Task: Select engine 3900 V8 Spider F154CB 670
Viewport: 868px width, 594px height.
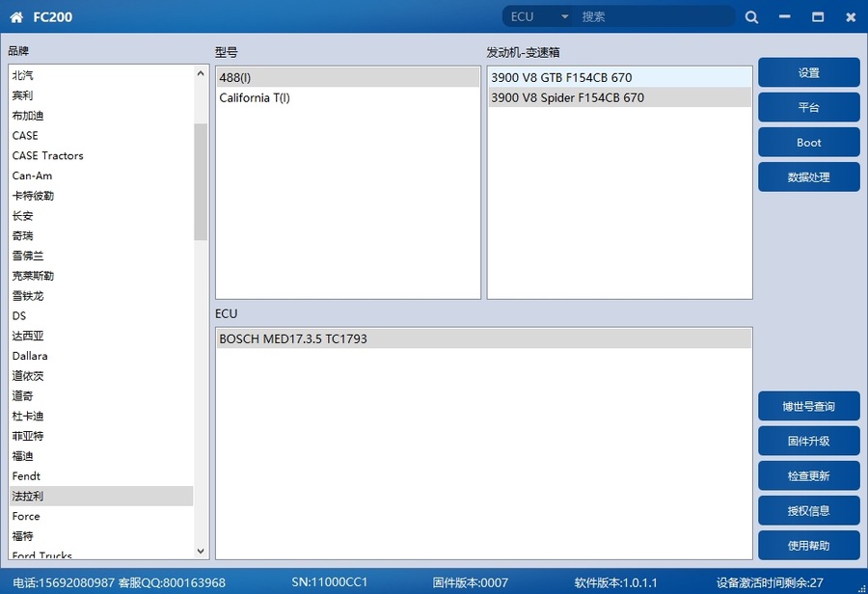Action: 619,97
